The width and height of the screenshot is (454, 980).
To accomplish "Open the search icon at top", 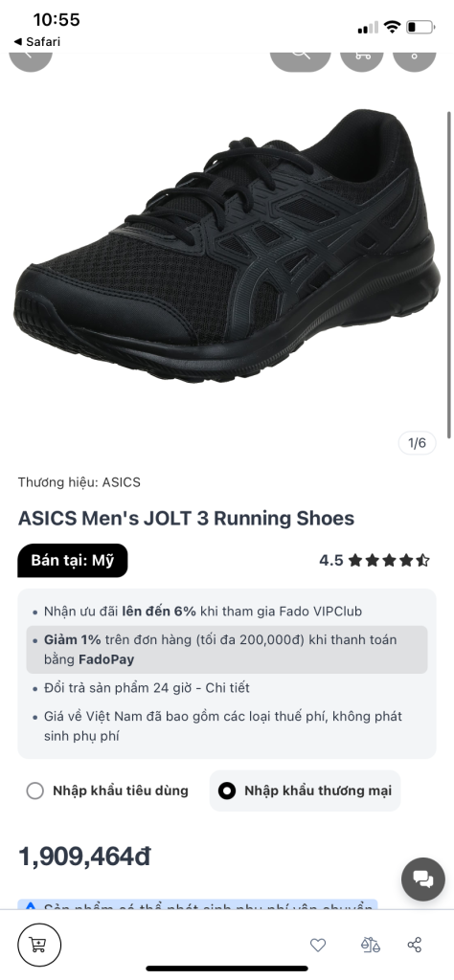I will coord(300,58).
